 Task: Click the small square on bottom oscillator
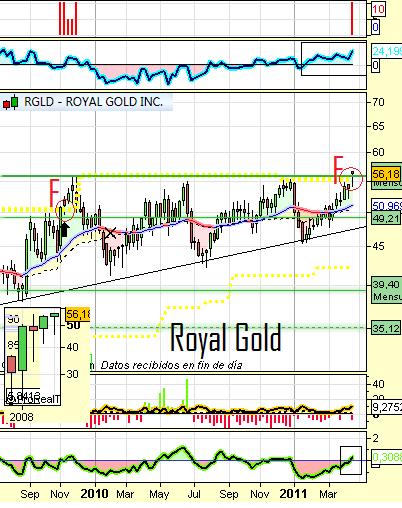click(351, 460)
